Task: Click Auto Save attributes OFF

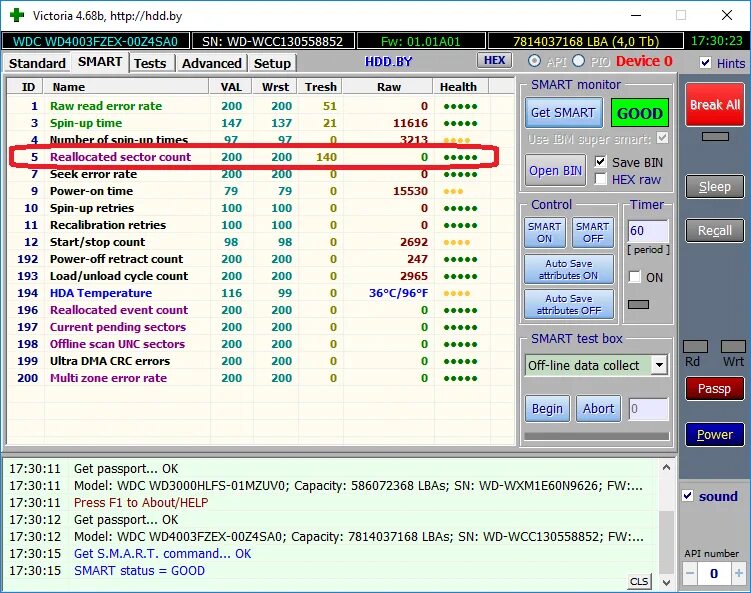Action: [x=569, y=305]
